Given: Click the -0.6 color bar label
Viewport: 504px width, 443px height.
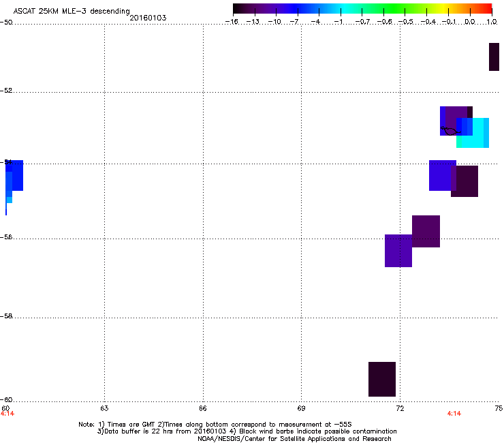Looking at the screenshot, I should pyautogui.click(x=384, y=22).
